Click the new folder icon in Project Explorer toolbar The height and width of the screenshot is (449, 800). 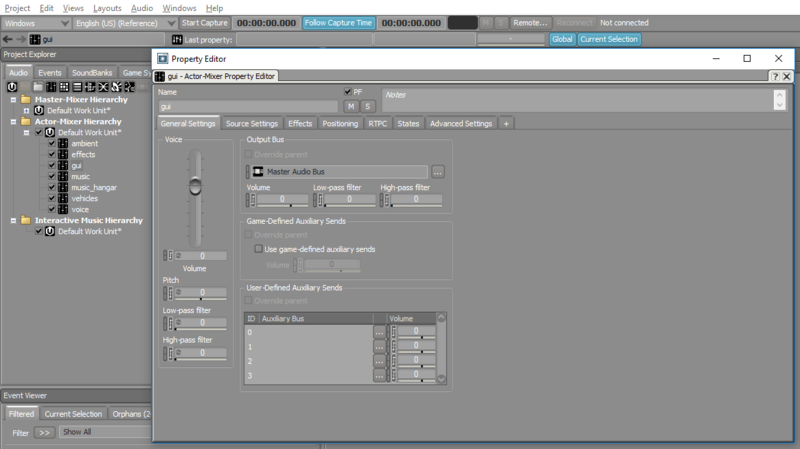click(x=38, y=87)
